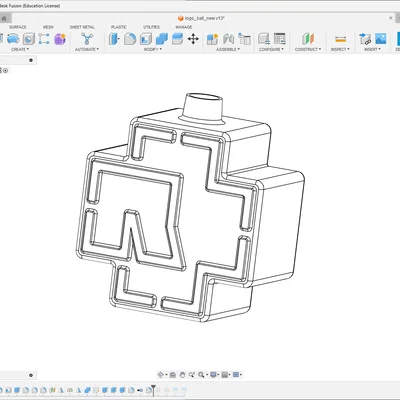Select the Offset Plane construct tool
The height and width of the screenshot is (400, 400).
308,39
